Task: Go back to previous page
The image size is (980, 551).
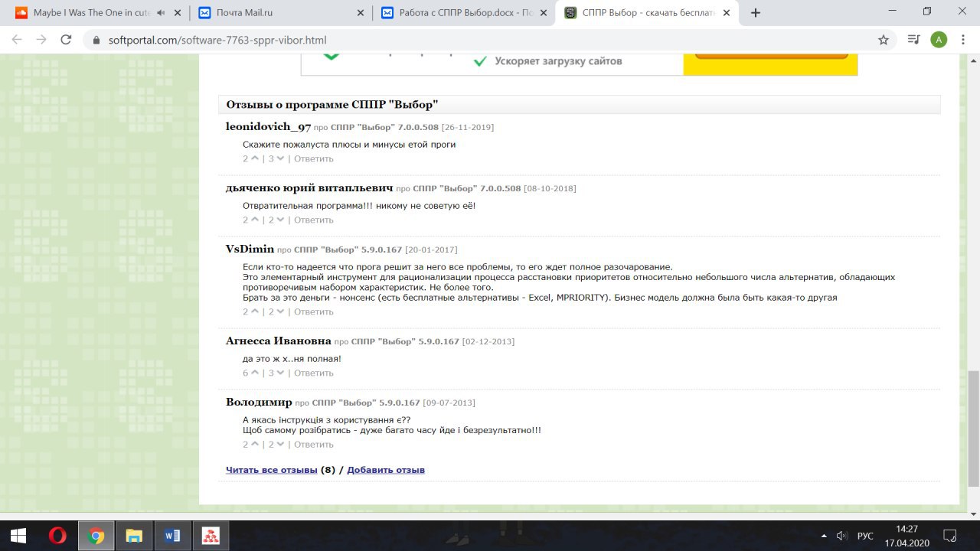Action: click(17, 40)
